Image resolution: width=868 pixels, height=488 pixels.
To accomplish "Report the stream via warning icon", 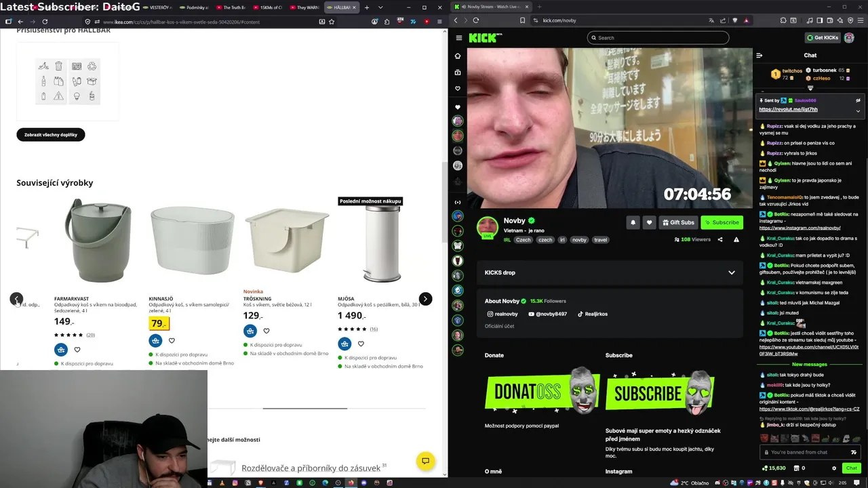I will pyautogui.click(x=736, y=239).
